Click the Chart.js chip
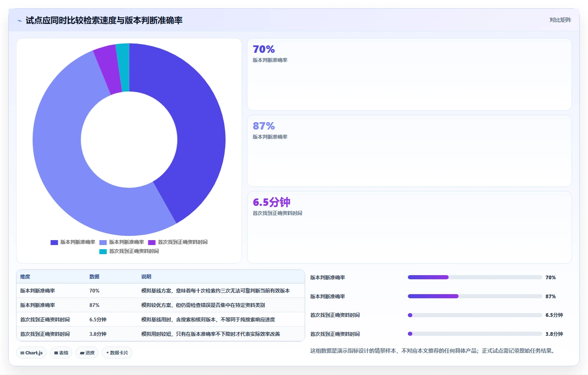 coord(32,353)
